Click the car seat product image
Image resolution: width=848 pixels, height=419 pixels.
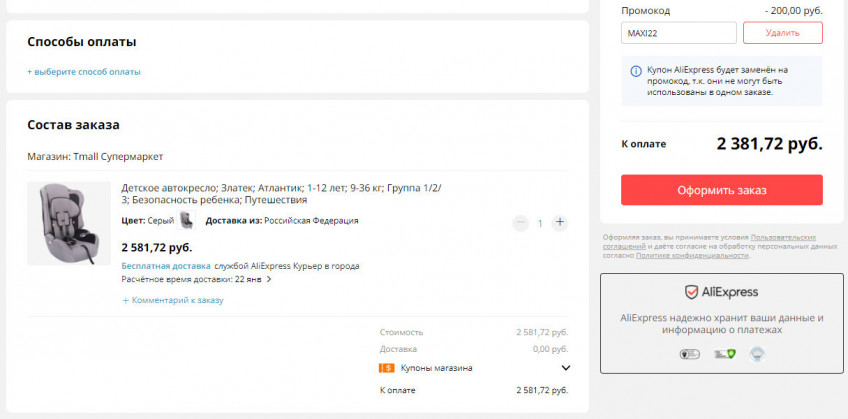68,223
